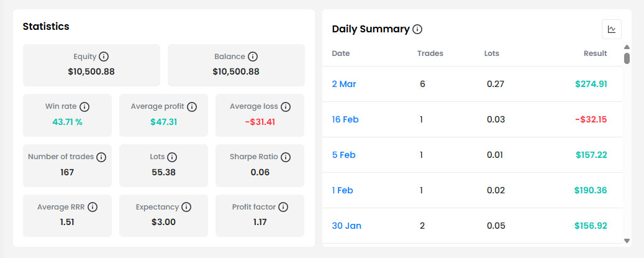Click the Equity info icon
The width and height of the screenshot is (644, 258).
(x=104, y=57)
